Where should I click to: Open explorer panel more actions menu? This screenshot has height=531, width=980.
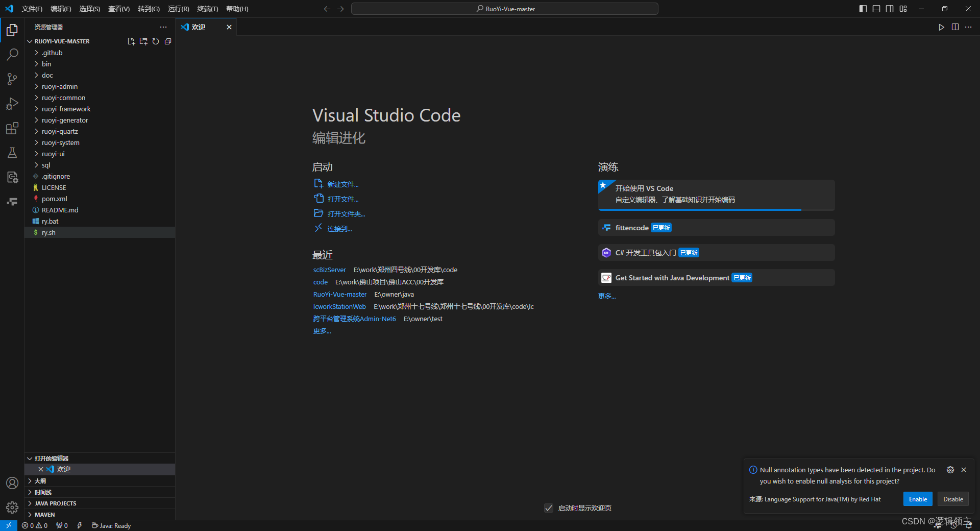coord(163,27)
